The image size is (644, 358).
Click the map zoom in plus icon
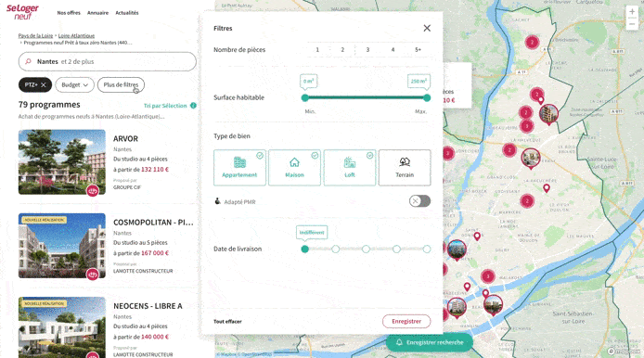[x=632, y=12]
